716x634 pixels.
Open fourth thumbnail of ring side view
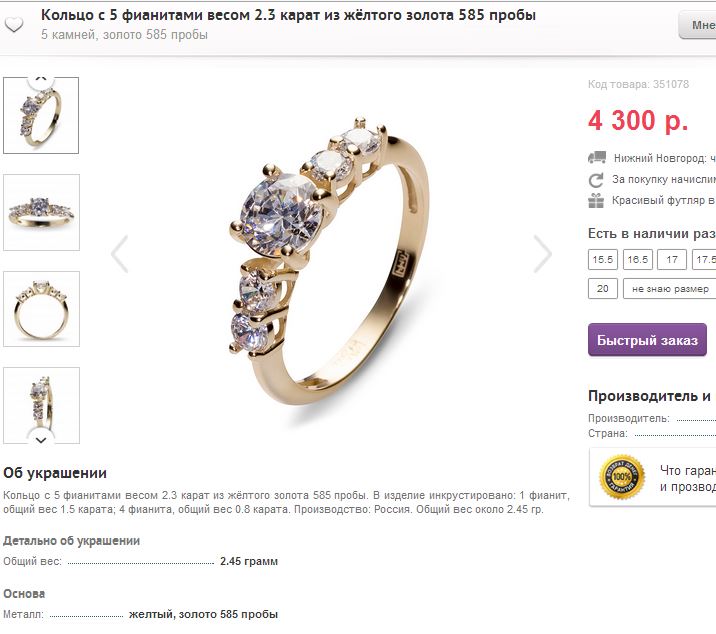(42, 405)
